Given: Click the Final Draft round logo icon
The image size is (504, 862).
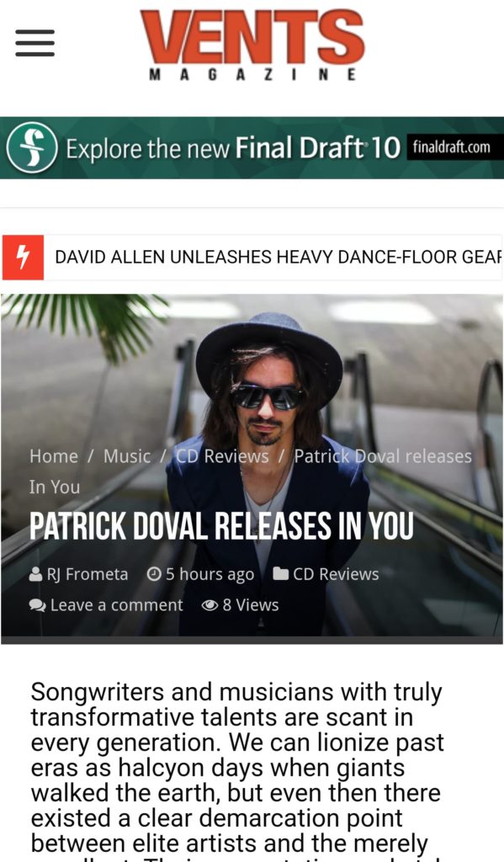Looking at the screenshot, I should pos(32,147).
